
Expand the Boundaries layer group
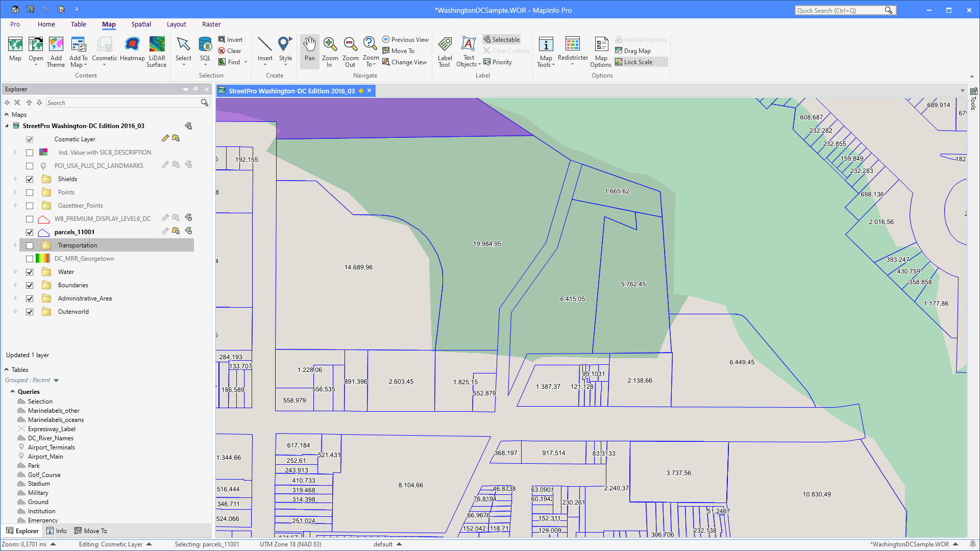(15, 285)
